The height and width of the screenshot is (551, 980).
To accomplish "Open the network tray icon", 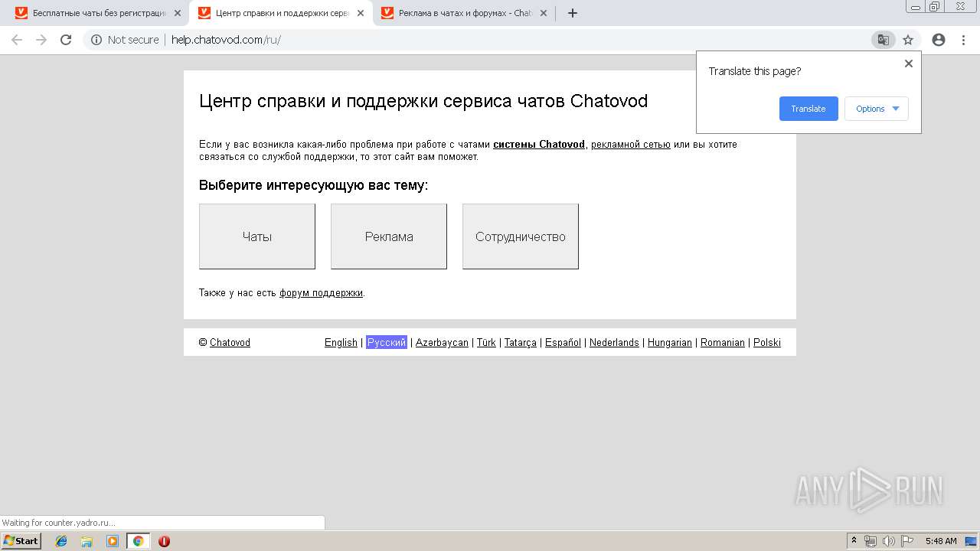I will pos(871,541).
